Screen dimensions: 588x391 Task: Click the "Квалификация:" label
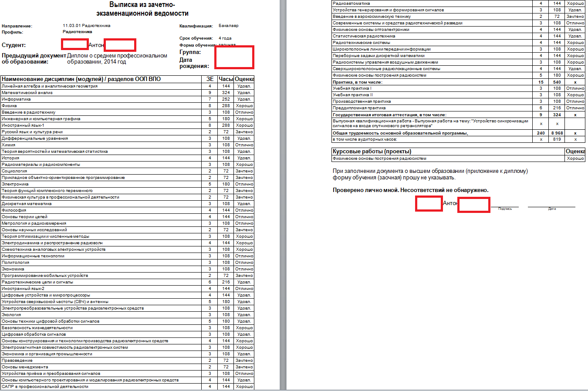click(196, 26)
